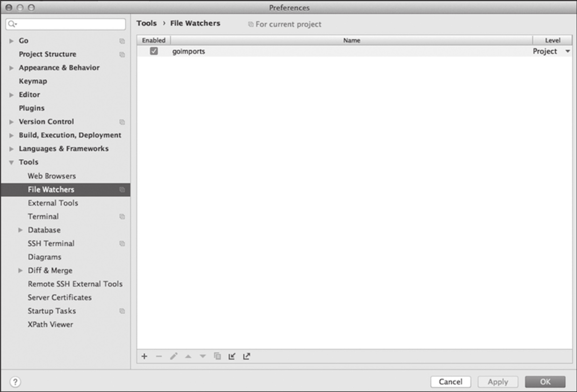Open the Project level dropdown for goimports

click(x=567, y=51)
